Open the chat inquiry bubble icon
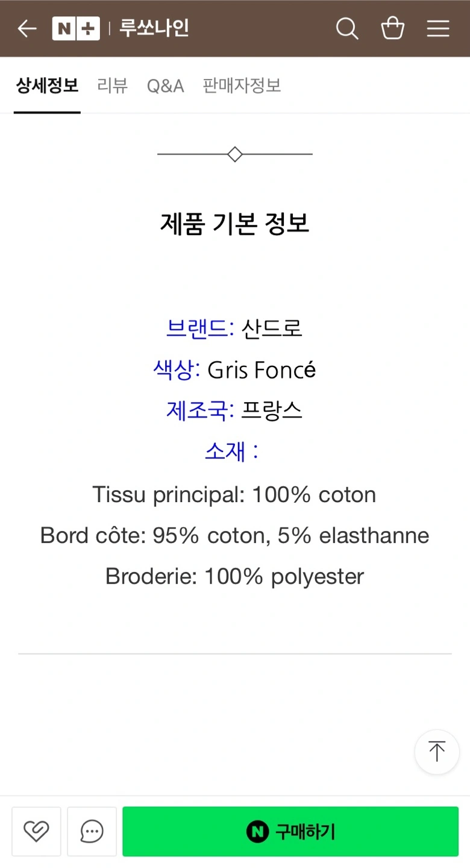 pos(92,832)
